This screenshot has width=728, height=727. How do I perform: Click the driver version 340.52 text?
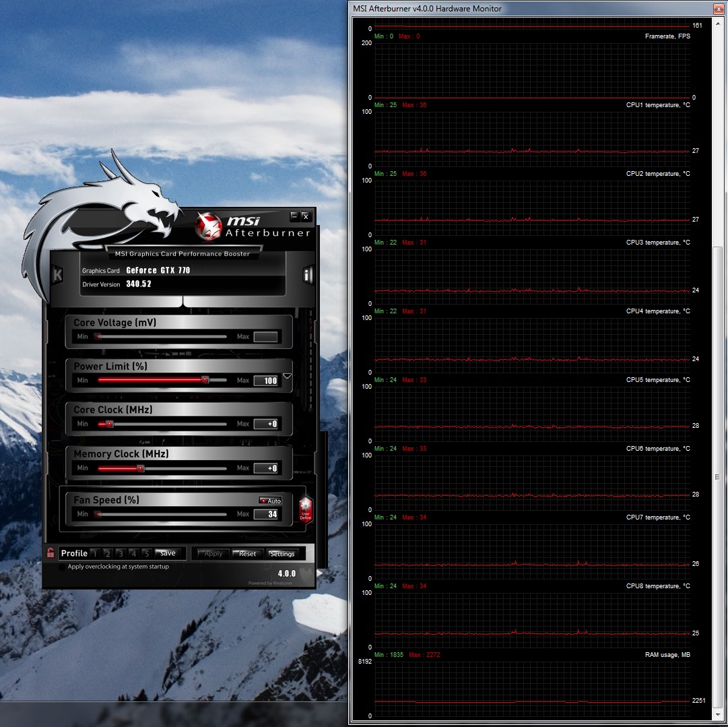[138, 284]
